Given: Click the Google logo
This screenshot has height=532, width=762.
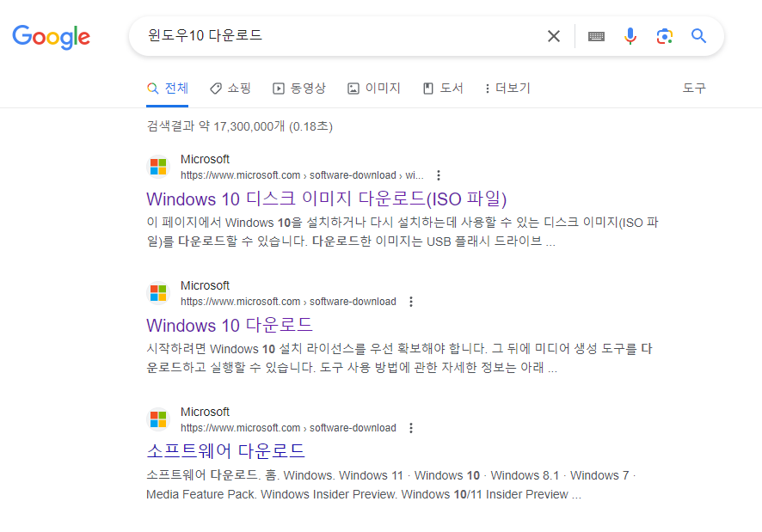Looking at the screenshot, I should pos(51,37).
